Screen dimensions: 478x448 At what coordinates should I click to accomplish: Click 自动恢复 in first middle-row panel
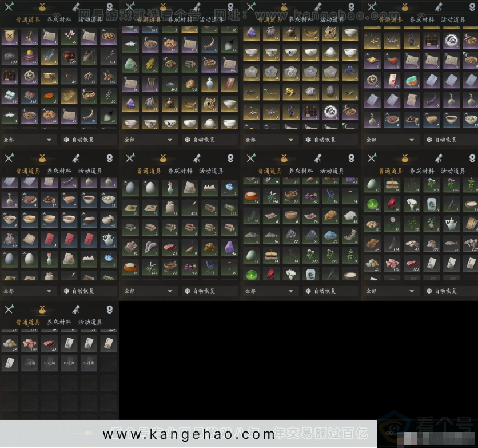[89, 291]
